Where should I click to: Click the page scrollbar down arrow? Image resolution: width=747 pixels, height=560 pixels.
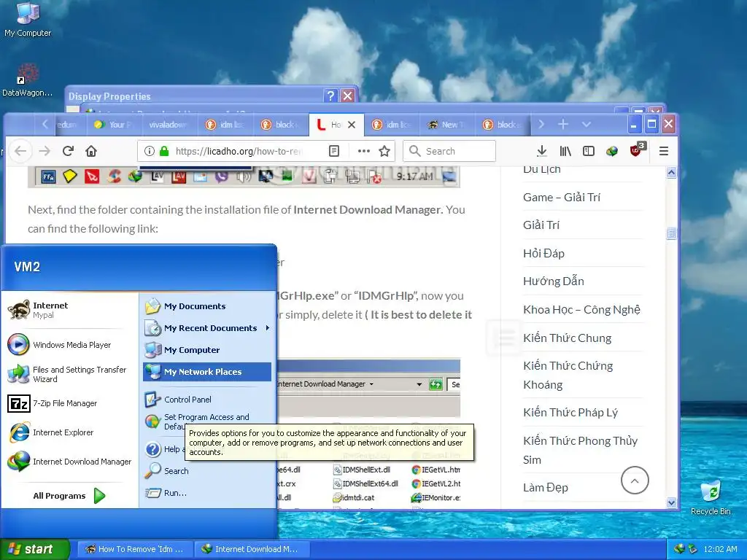671,502
